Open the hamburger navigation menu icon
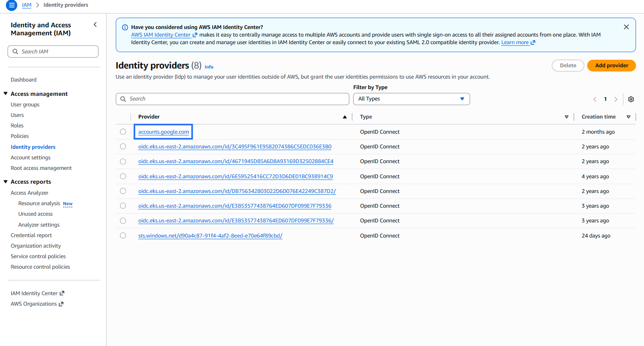Image resolution: width=644 pixels, height=346 pixels. pos(11,5)
